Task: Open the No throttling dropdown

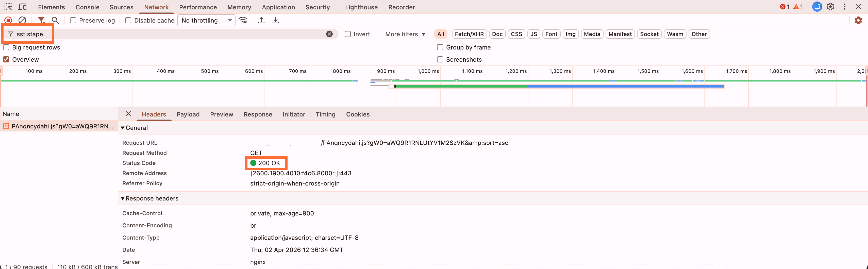Action: coord(206,21)
